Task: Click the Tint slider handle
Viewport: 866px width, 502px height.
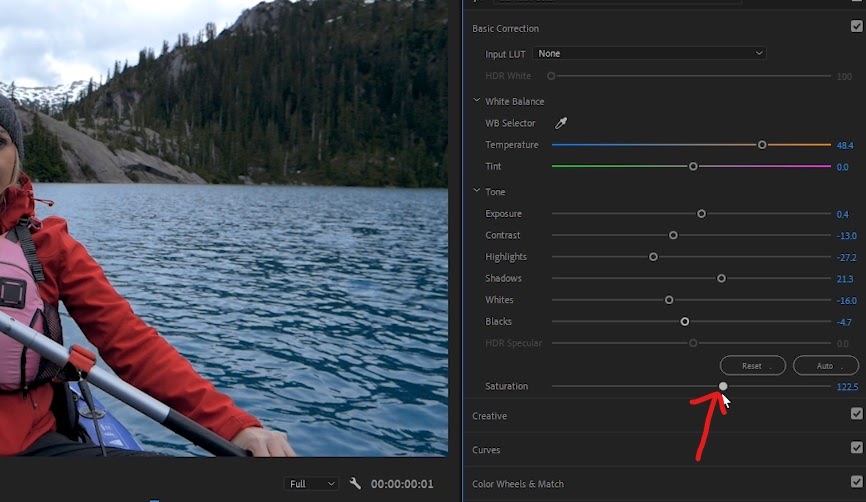Action: pos(693,166)
